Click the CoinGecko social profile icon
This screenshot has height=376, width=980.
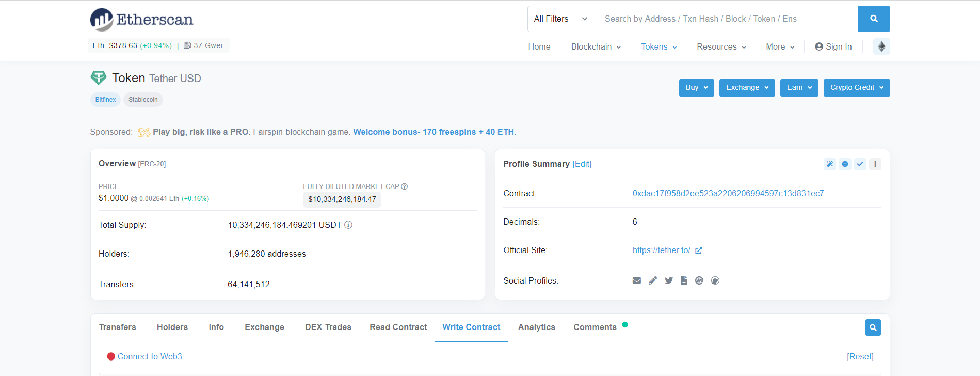[715, 280]
